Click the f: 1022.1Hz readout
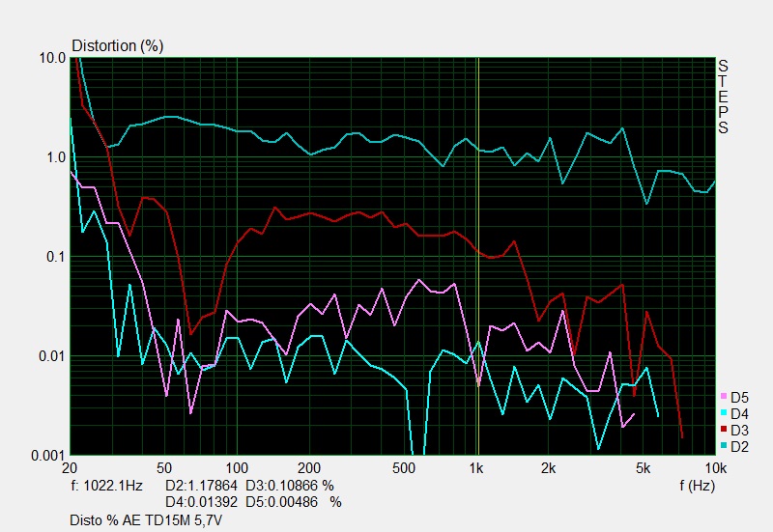The height and width of the screenshot is (532, 773). 107,486
